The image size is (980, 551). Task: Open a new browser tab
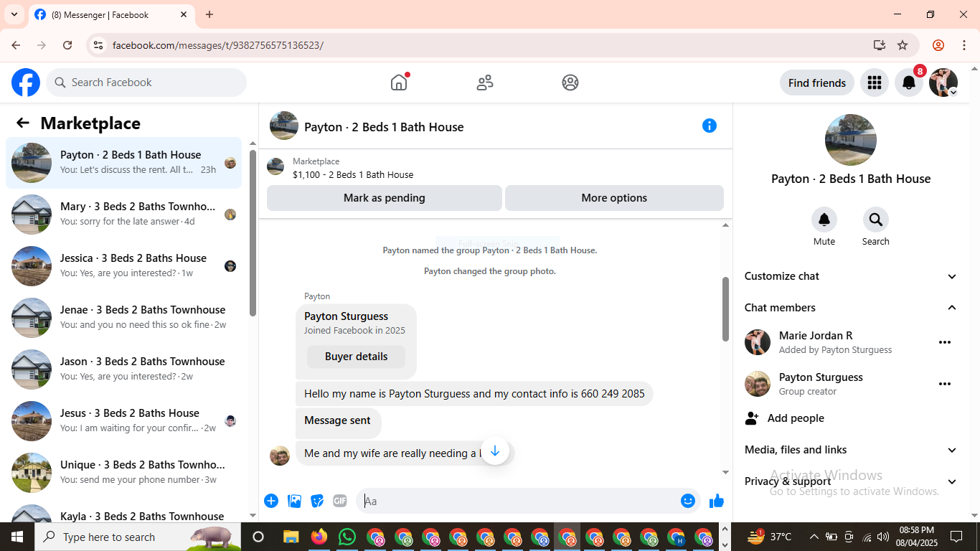pyautogui.click(x=209, y=14)
